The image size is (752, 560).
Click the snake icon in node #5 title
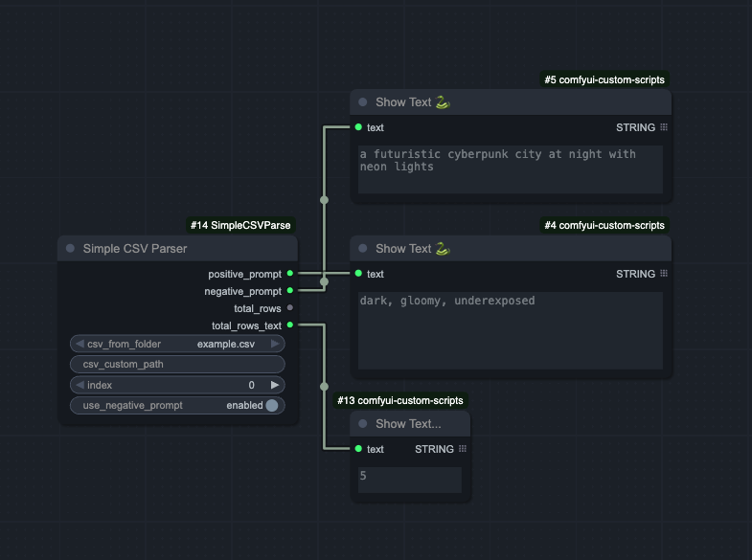[x=443, y=102]
